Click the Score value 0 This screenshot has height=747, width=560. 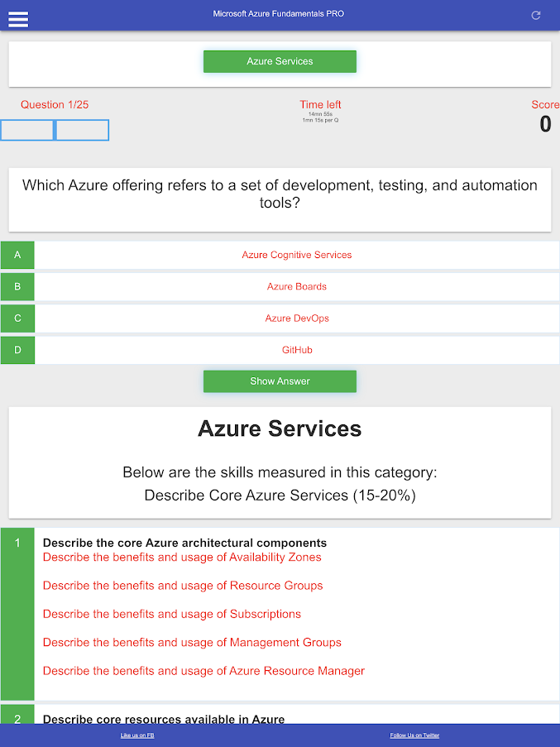tap(545, 124)
